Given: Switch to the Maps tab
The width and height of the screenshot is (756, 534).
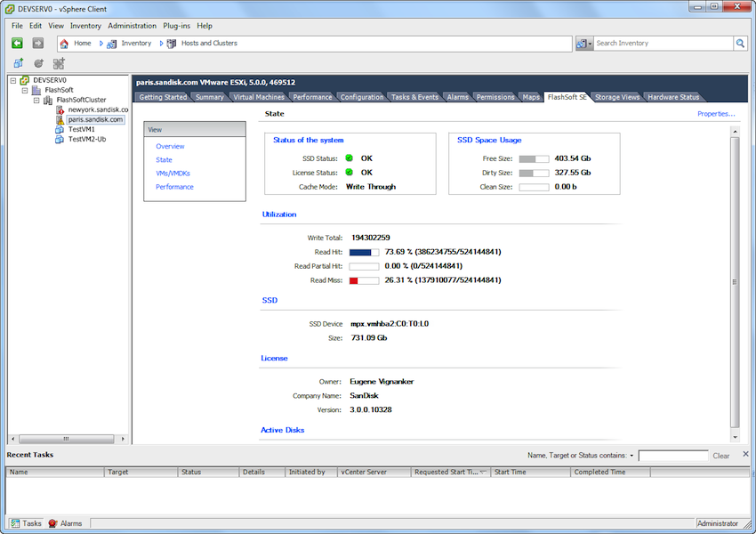Looking at the screenshot, I should click(531, 97).
